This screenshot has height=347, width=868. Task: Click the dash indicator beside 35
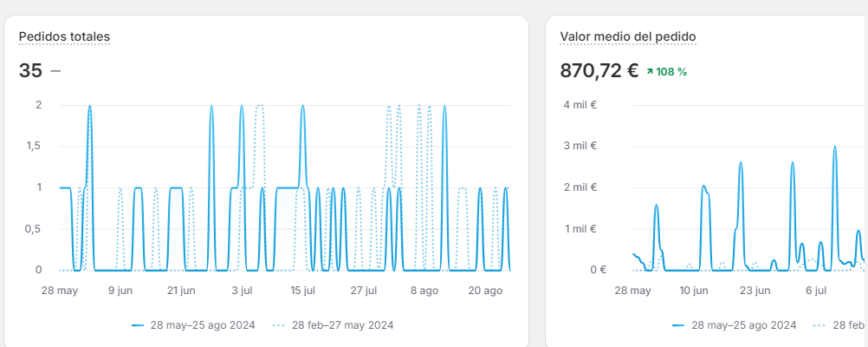pyautogui.click(x=55, y=71)
